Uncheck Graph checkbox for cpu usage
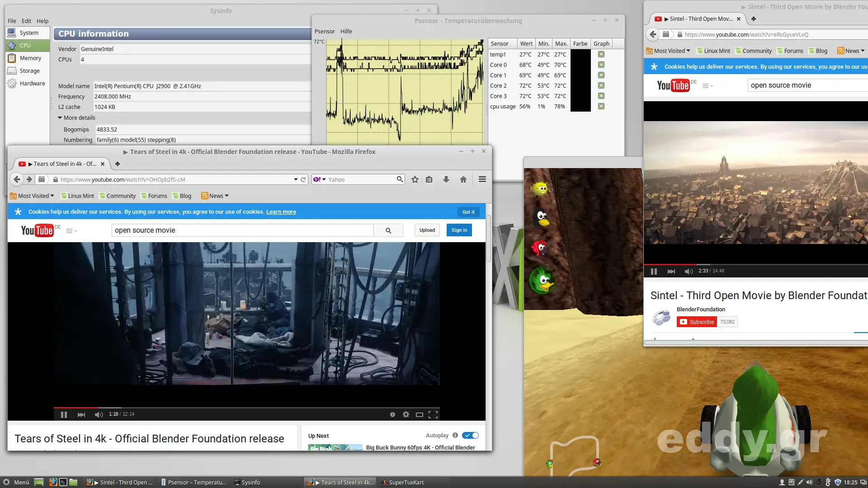Screen dimensions: 868x488 click(601, 106)
